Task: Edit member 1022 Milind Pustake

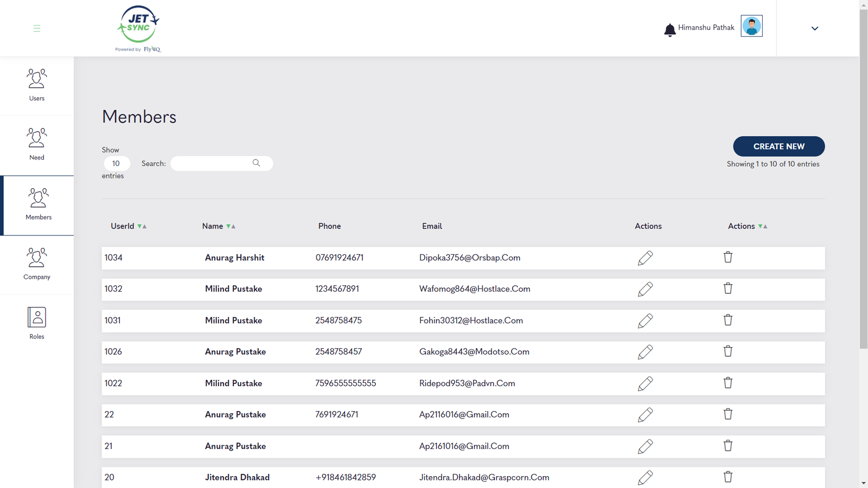Action: click(645, 384)
